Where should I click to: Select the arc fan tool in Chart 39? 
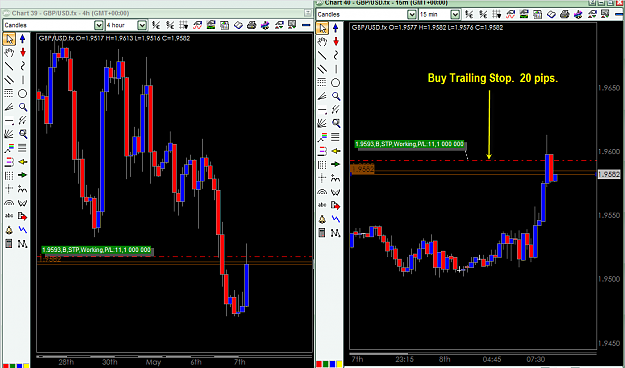tap(9, 202)
